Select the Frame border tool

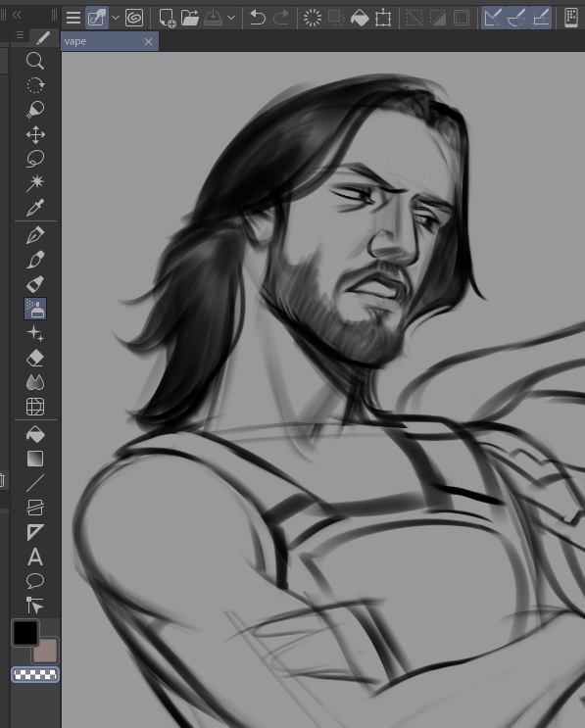click(35, 508)
